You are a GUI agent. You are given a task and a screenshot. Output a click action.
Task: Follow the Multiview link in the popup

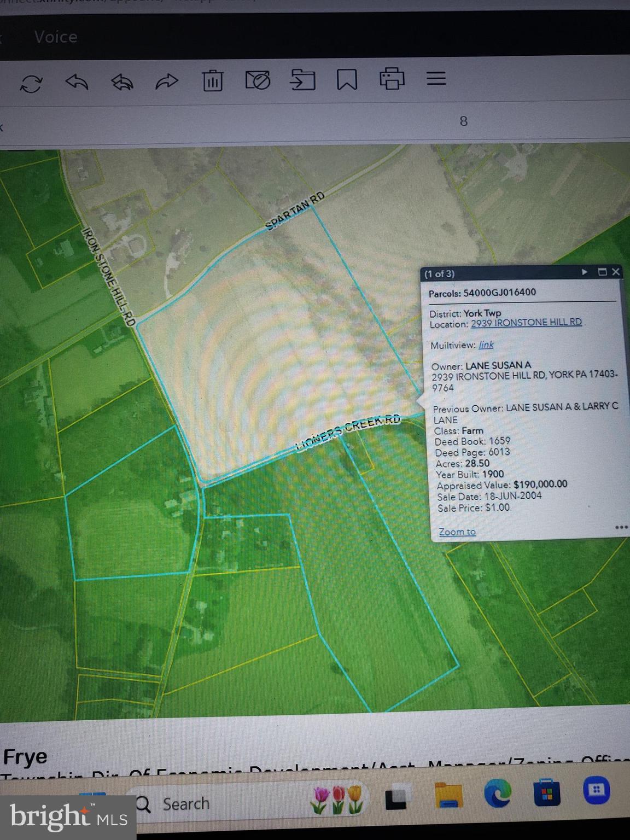tap(486, 345)
